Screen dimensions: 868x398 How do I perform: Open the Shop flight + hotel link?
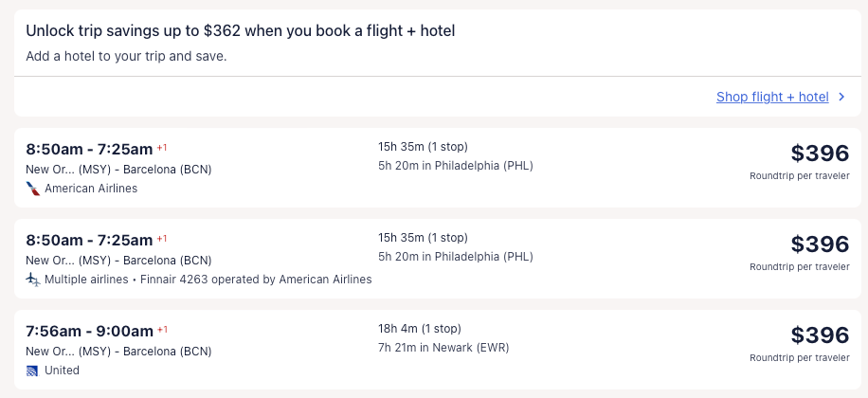772,97
